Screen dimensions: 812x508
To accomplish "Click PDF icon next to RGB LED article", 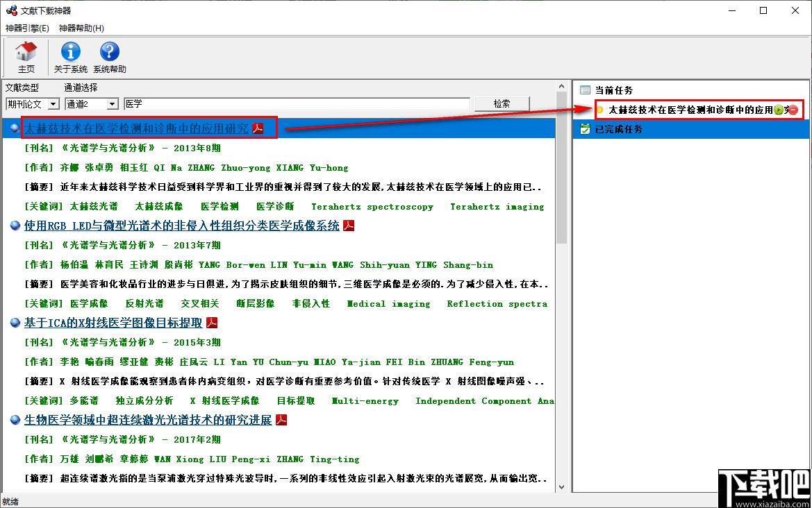I will [349, 226].
